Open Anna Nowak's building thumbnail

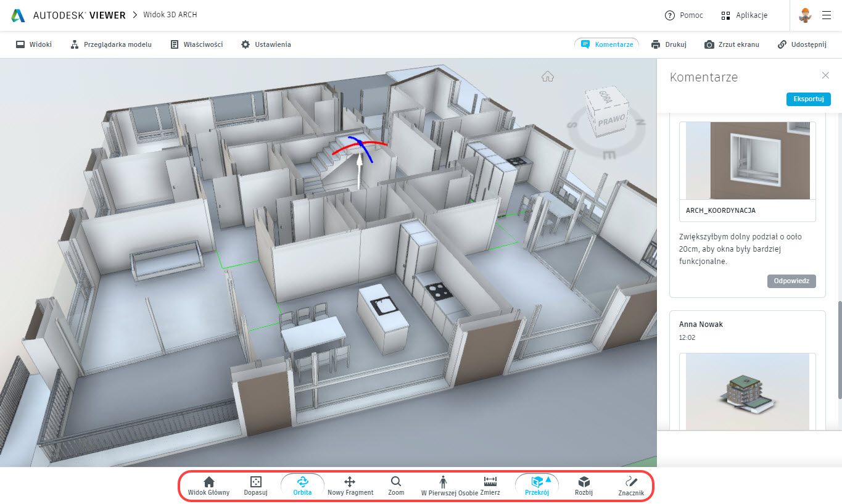(747, 391)
